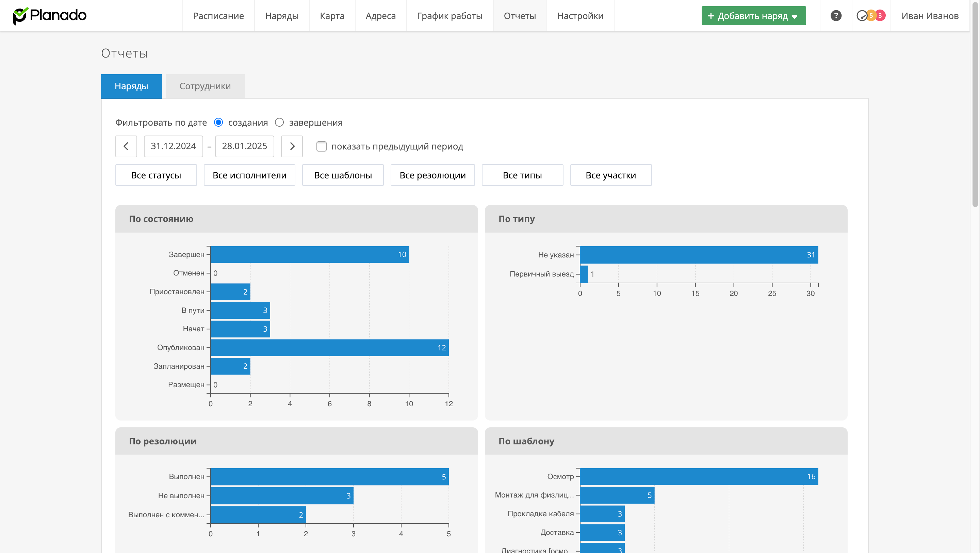
Task: Expand the Все исполнители filter
Action: [x=249, y=175]
